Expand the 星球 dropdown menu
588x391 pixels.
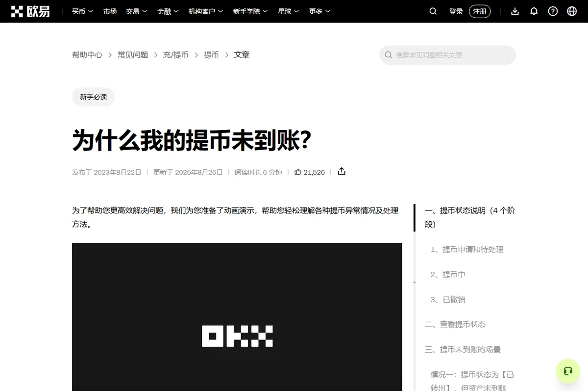pos(288,11)
